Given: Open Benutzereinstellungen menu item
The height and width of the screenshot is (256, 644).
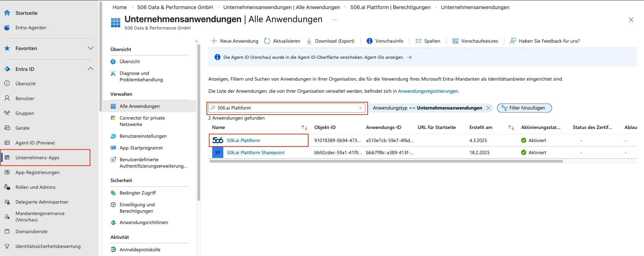Looking at the screenshot, I should pyautogui.click(x=143, y=136).
